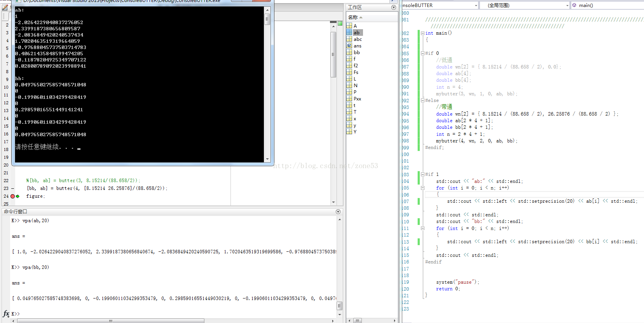
Task: Collapse the #else region
Action: [422, 100]
